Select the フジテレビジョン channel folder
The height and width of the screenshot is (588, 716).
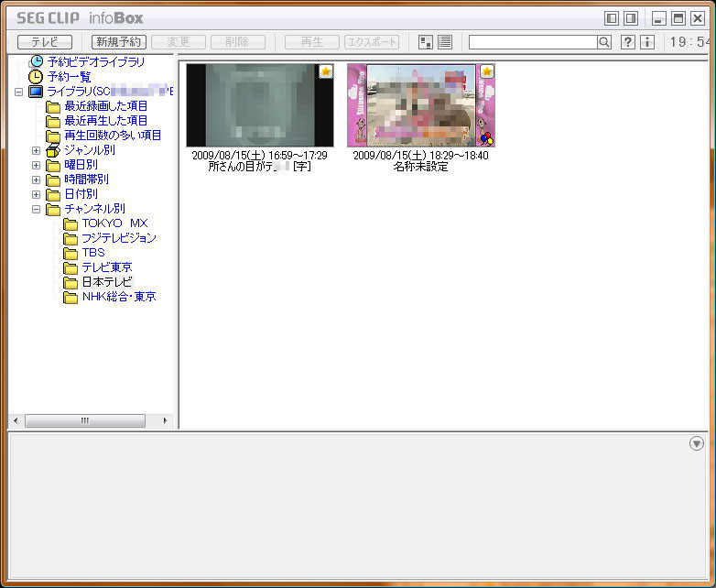(119, 237)
